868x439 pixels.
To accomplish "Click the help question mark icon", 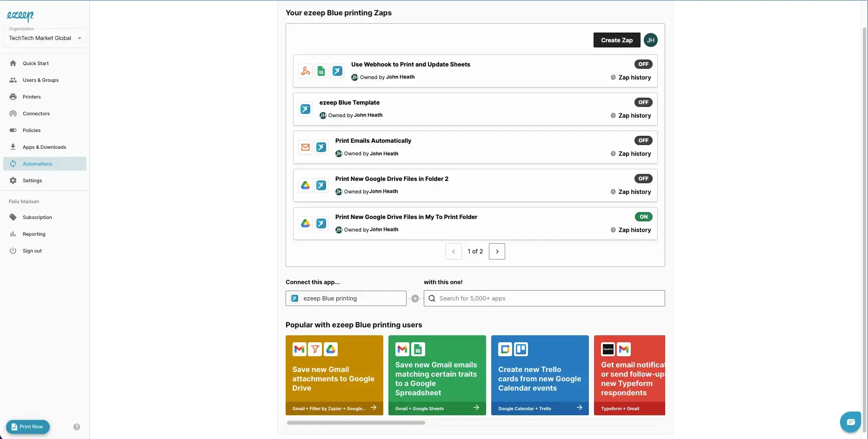I will coord(77,427).
